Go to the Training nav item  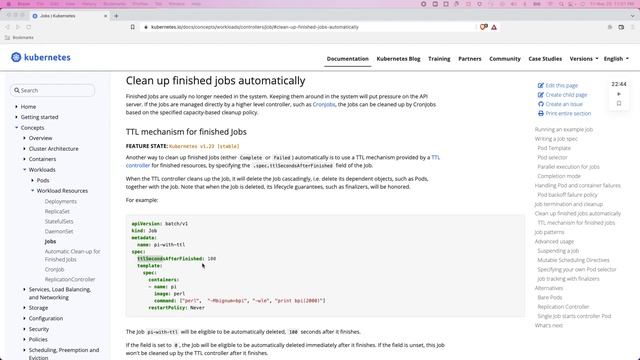pos(439,59)
